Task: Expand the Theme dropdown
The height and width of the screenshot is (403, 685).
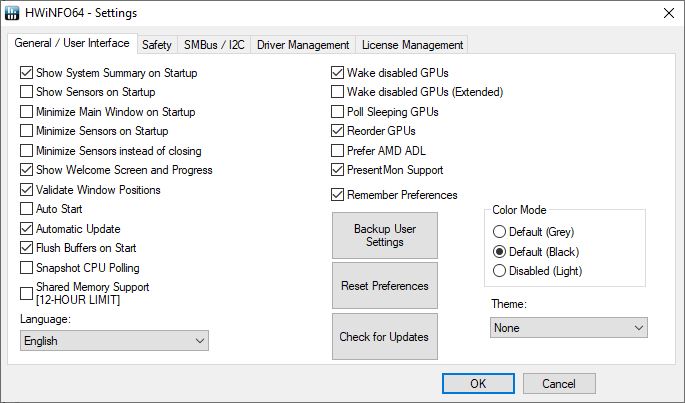Action: tap(569, 327)
